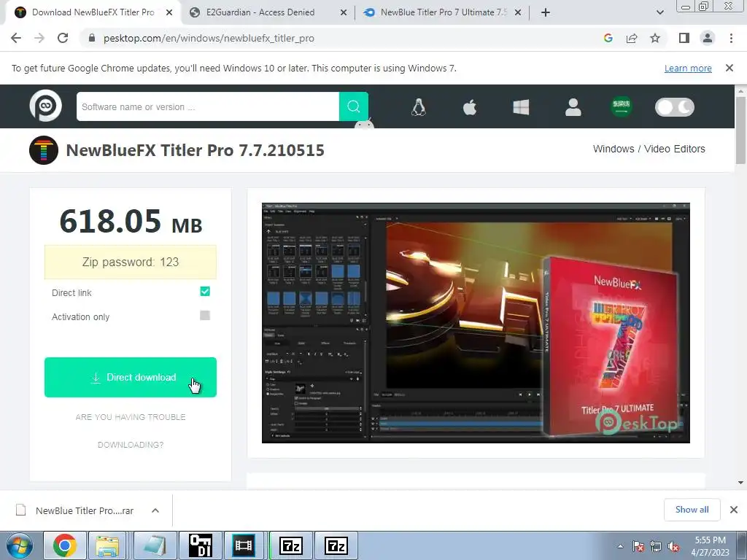
Task: Click the network tray icon
Action: (656, 547)
